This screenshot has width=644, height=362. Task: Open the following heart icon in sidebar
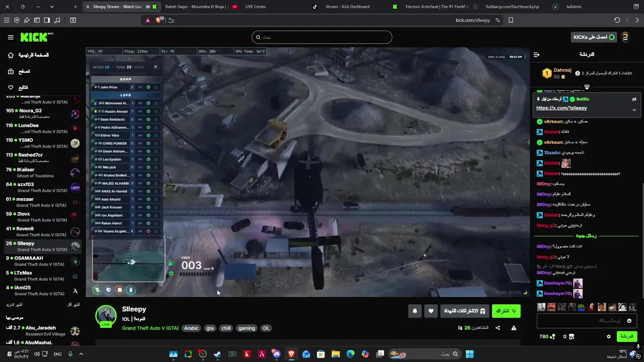(11, 87)
